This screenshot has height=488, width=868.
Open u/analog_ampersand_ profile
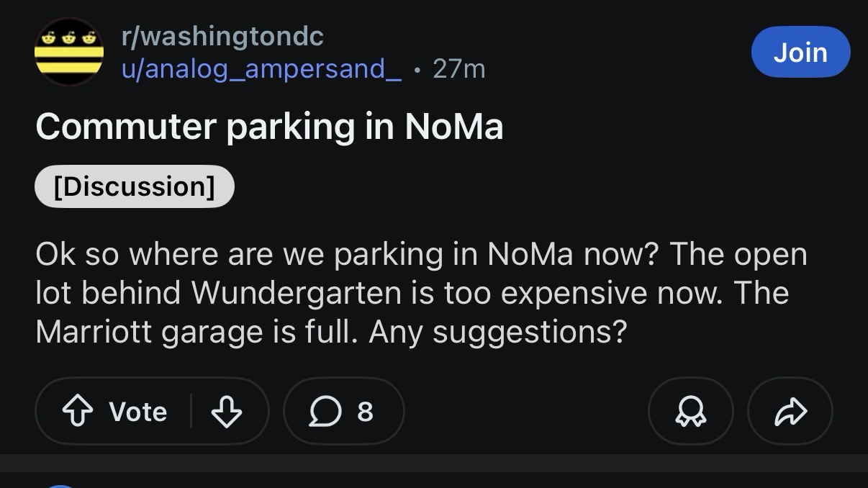[261, 69]
